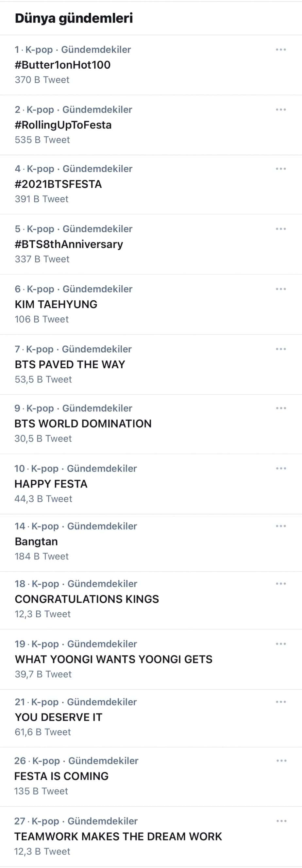Go to BTS PAVED THE WAY trend

pyautogui.click(x=70, y=364)
